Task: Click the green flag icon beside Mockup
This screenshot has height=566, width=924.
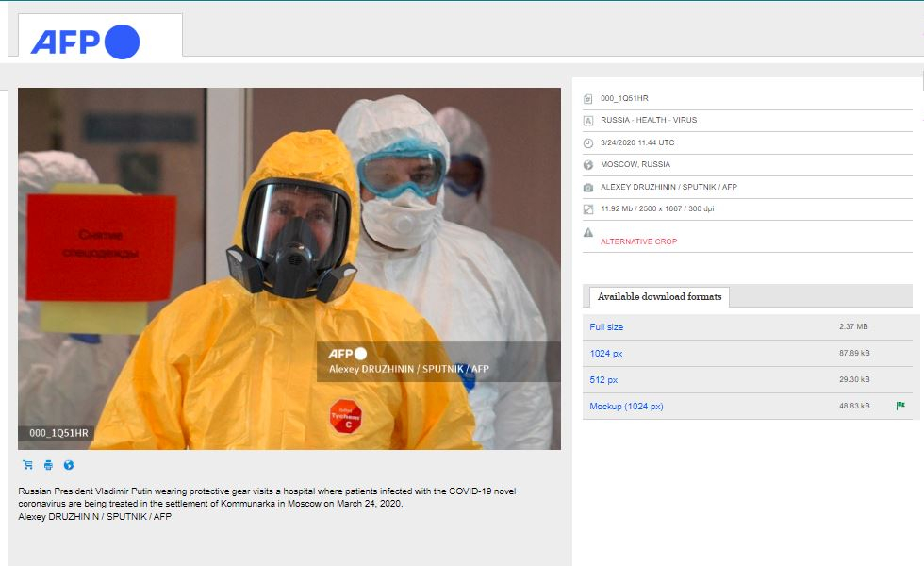Action: click(x=900, y=406)
